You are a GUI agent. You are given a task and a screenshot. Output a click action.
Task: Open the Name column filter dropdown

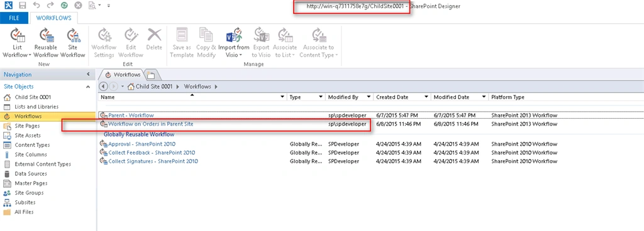pyautogui.click(x=282, y=97)
